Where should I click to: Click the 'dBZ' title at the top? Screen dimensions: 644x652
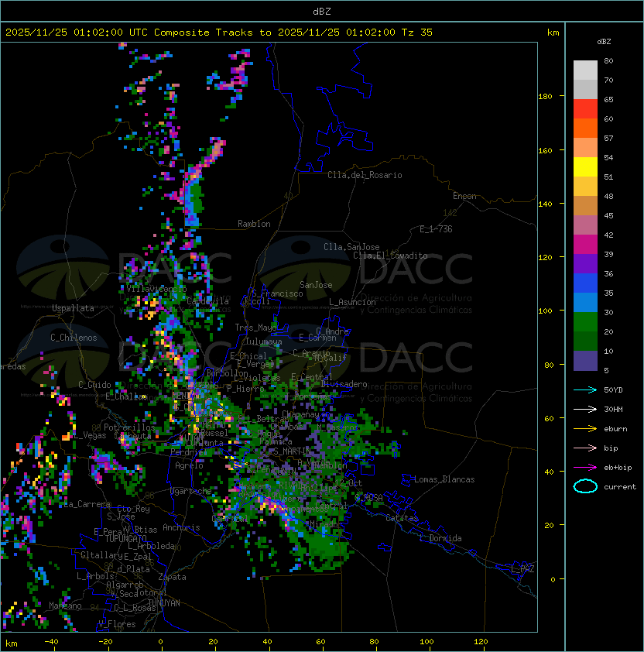(322, 12)
